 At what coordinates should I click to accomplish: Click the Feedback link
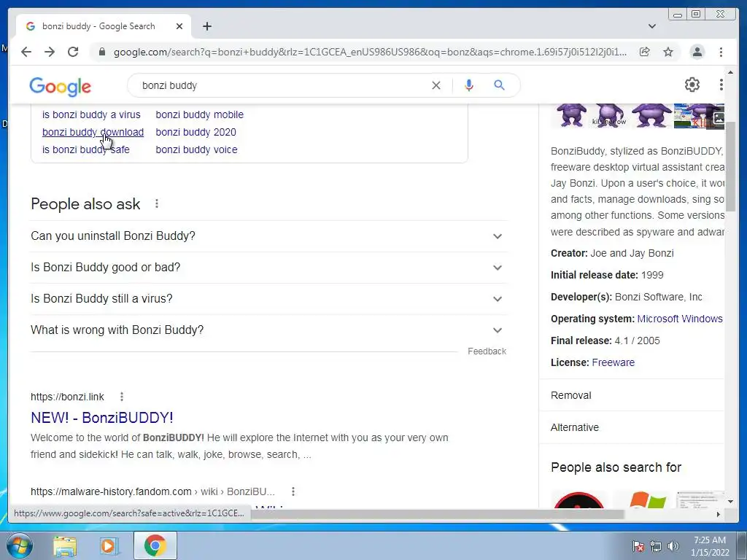point(487,351)
